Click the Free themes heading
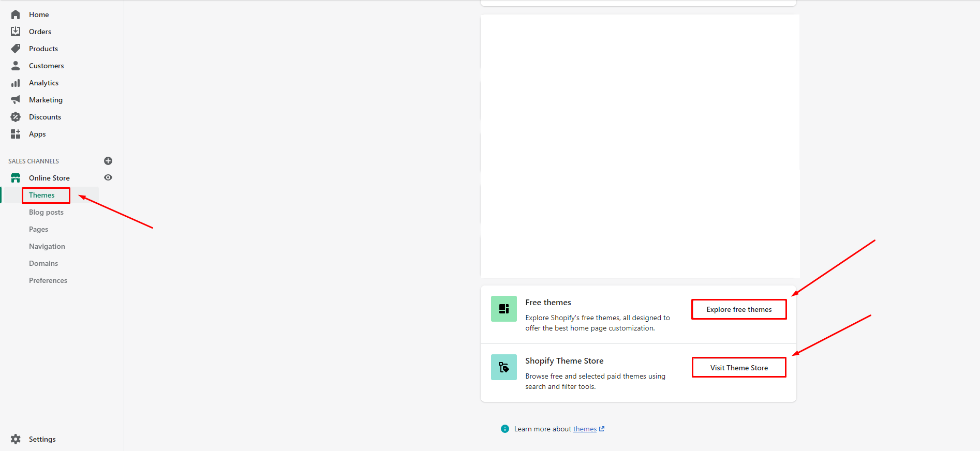Viewport: 980px width, 451px height. point(548,302)
